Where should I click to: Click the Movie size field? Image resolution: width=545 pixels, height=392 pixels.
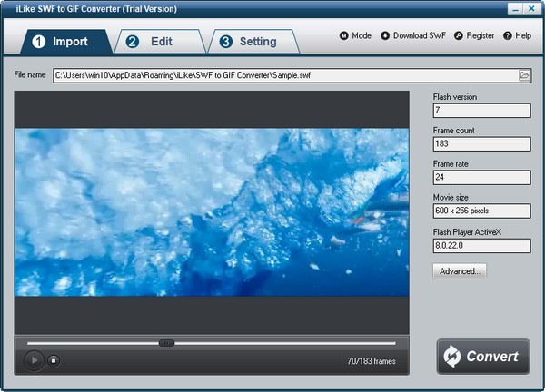[x=481, y=211]
